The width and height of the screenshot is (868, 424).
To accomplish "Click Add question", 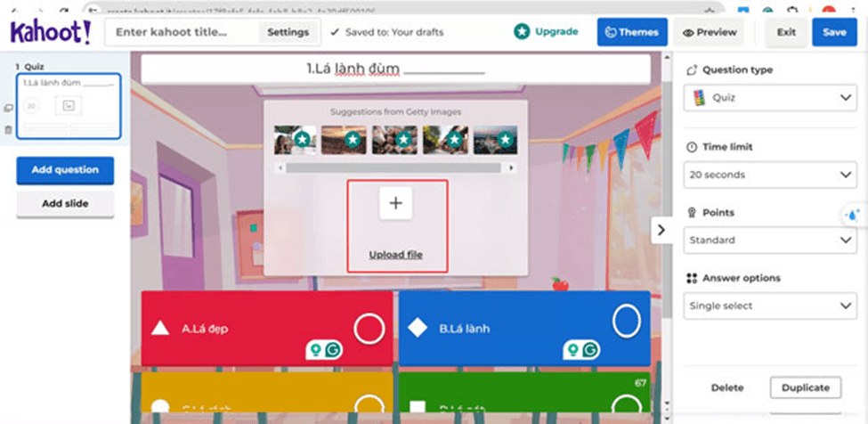I will coord(65,170).
